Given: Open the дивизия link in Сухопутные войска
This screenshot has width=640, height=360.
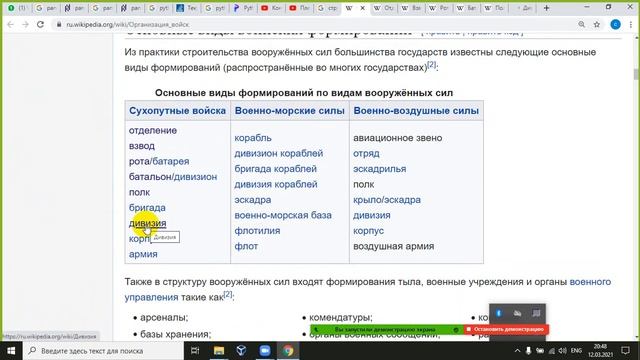Looking at the screenshot, I should pos(147,223).
